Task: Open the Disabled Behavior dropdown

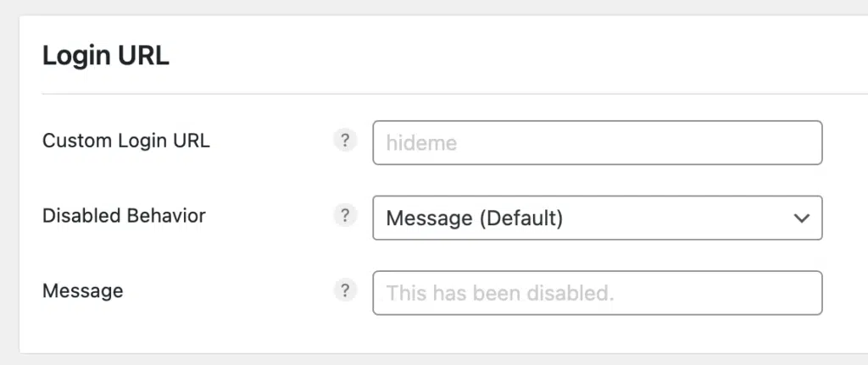Action: (x=597, y=218)
